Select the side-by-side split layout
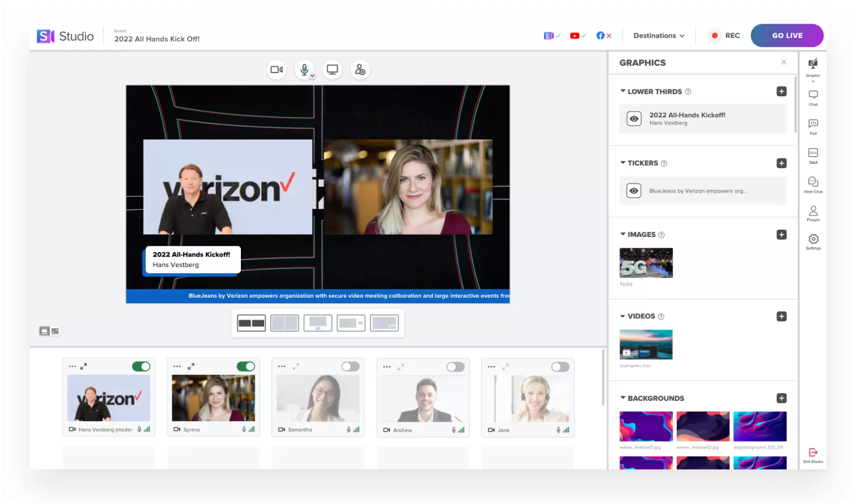The height and width of the screenshot is (504, 857). click(x=251, y=323)
